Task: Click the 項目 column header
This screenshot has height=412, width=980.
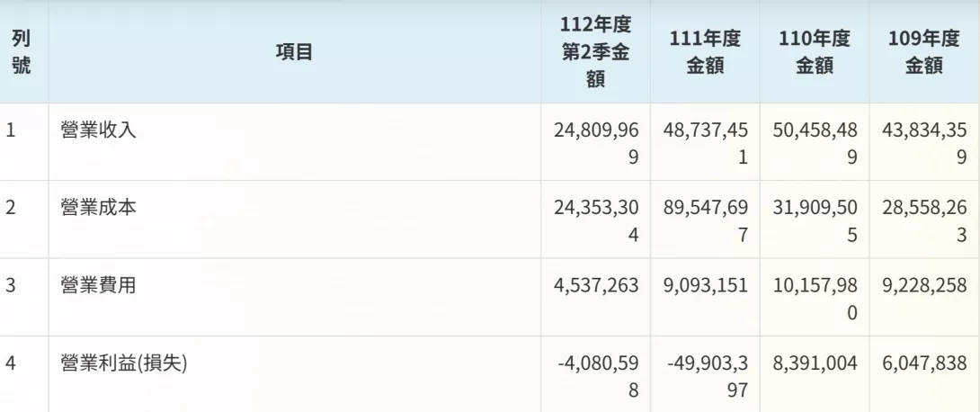Action: tap(294, 52)
